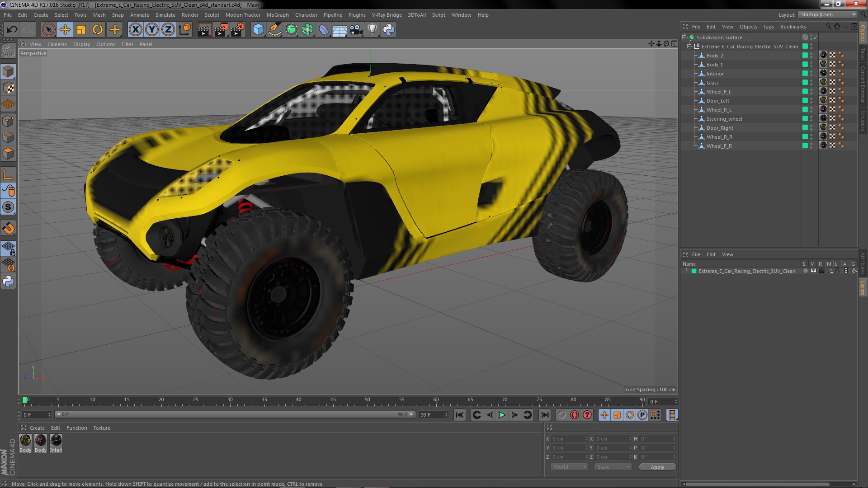Click the Undo arrow icon

tap(12, 30)
